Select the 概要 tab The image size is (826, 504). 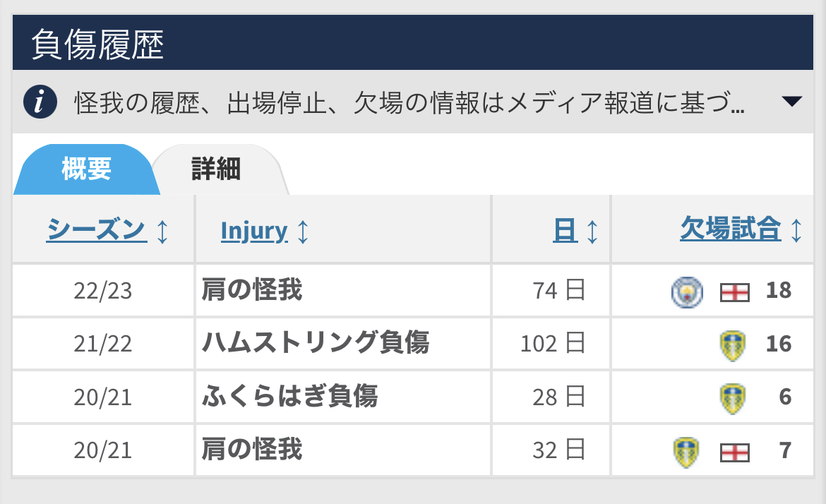(86, 169)
